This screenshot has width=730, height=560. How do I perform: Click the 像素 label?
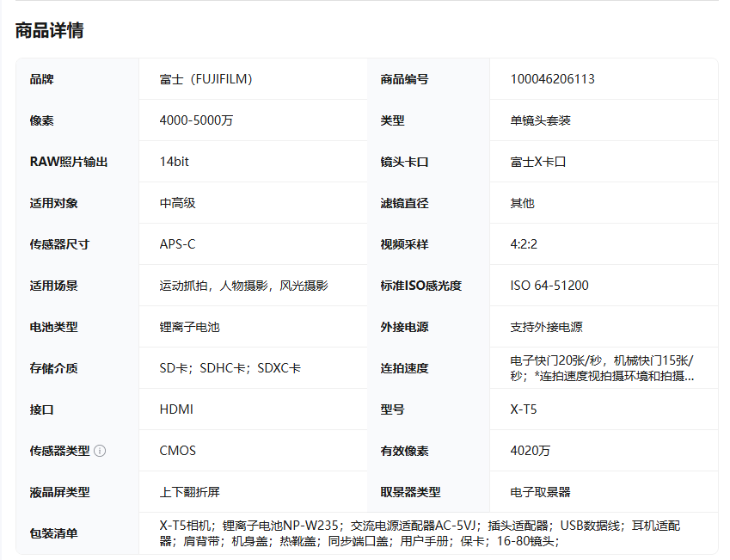pos(42,120)
